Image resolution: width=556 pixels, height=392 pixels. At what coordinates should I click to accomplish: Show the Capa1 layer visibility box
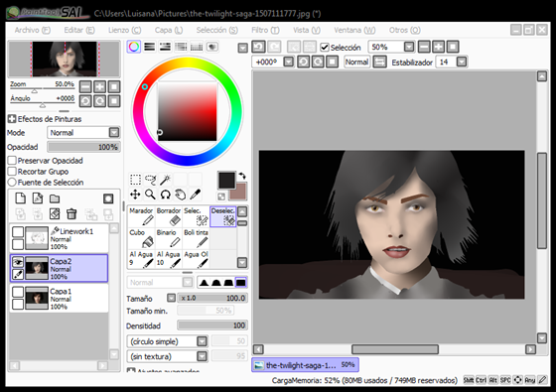[18, 292]
